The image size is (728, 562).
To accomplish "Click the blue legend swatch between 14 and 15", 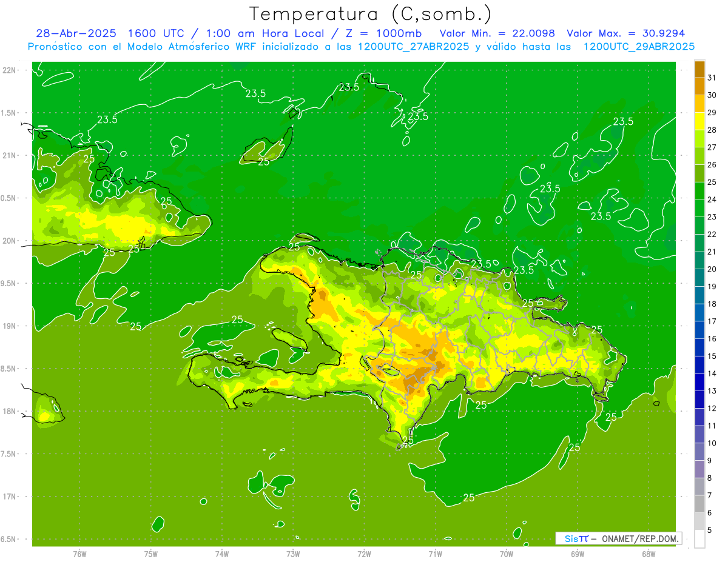I will tap(699, 364).
